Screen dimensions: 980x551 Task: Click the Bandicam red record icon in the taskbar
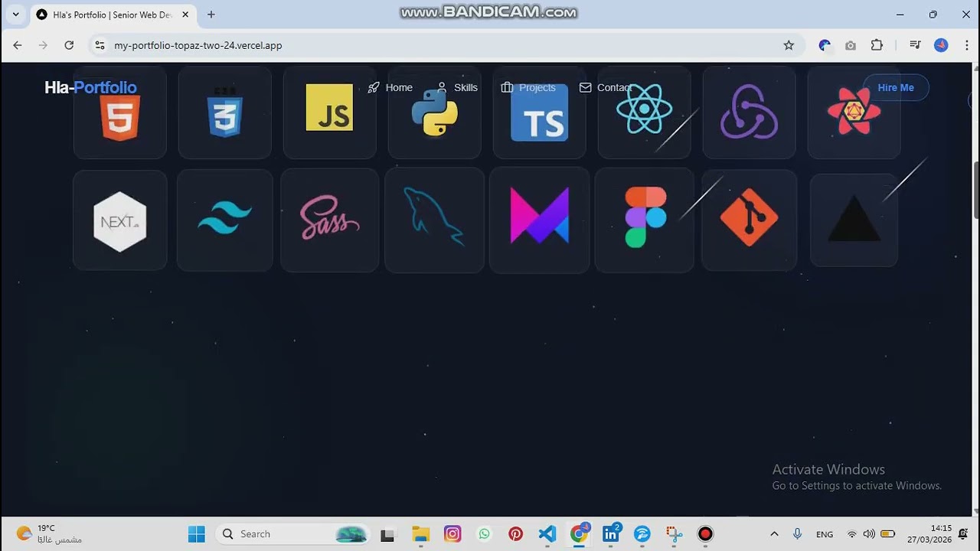705,533
